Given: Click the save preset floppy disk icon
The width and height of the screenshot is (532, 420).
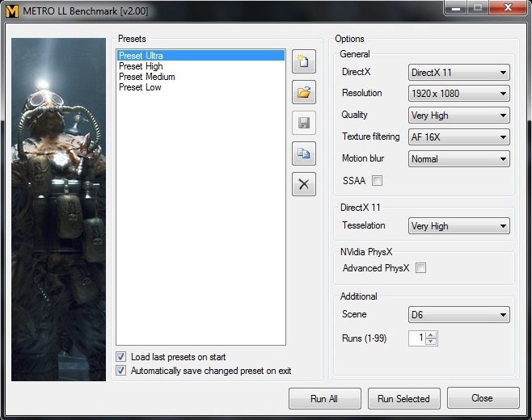Looking at the screenshot, I should (303, 123).
